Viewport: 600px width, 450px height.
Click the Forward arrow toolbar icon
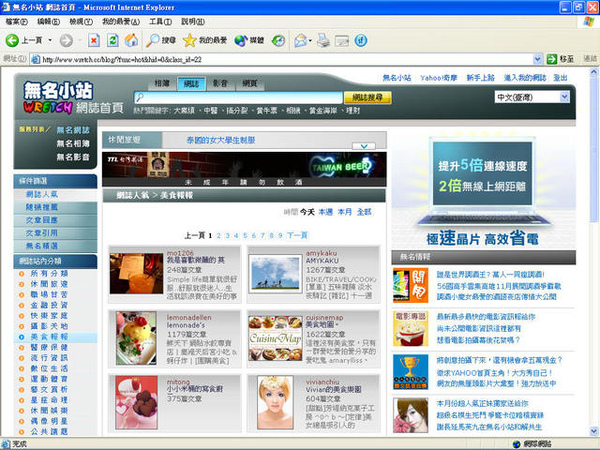coord(66,40)
